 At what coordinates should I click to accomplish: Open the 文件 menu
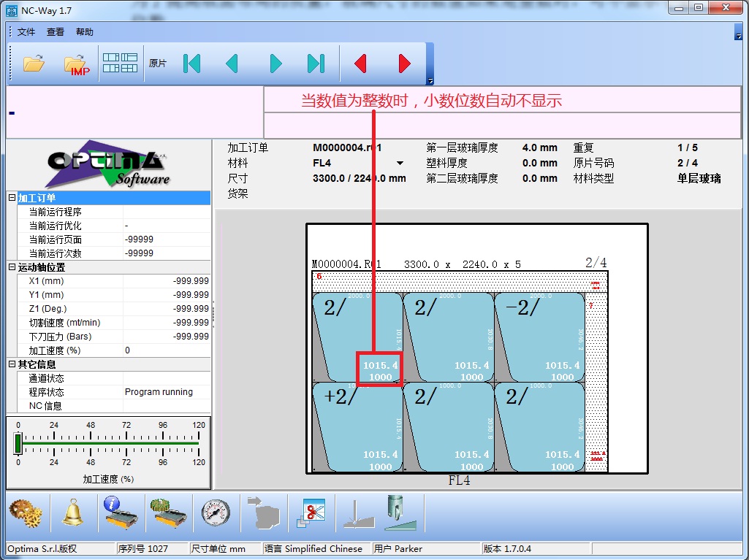[26, 32]
